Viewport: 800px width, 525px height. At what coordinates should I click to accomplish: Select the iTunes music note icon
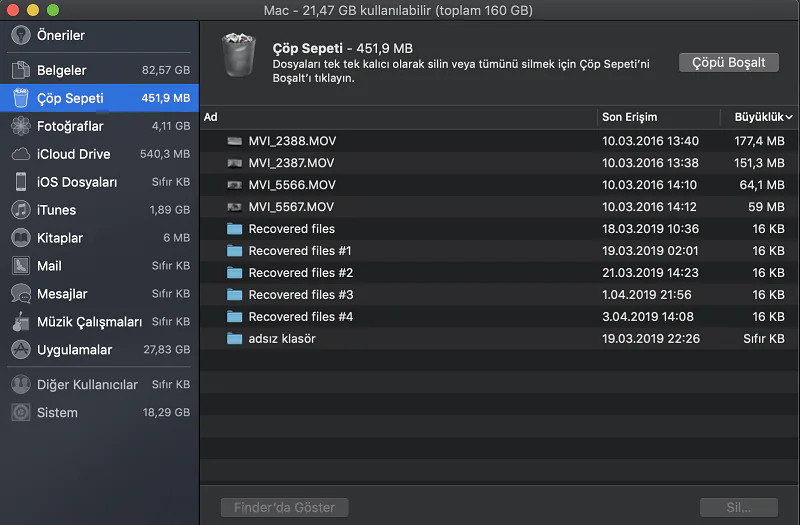pos(20,211)
